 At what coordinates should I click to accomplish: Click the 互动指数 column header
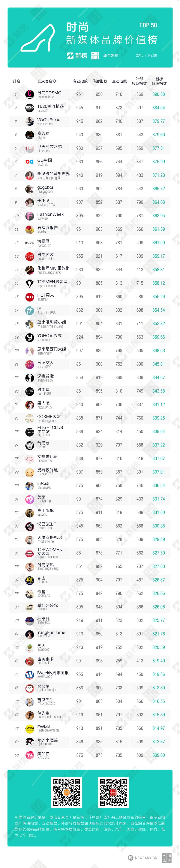[x=119, y=81]
